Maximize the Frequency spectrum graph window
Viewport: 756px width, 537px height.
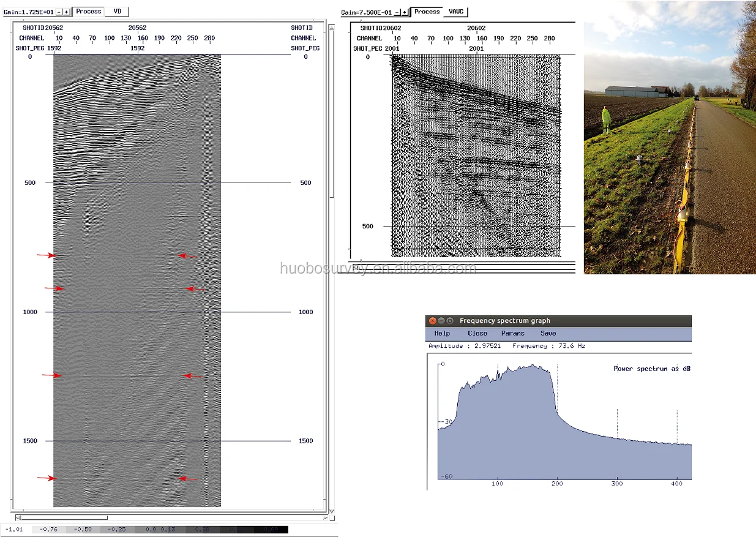pos(450,321)
